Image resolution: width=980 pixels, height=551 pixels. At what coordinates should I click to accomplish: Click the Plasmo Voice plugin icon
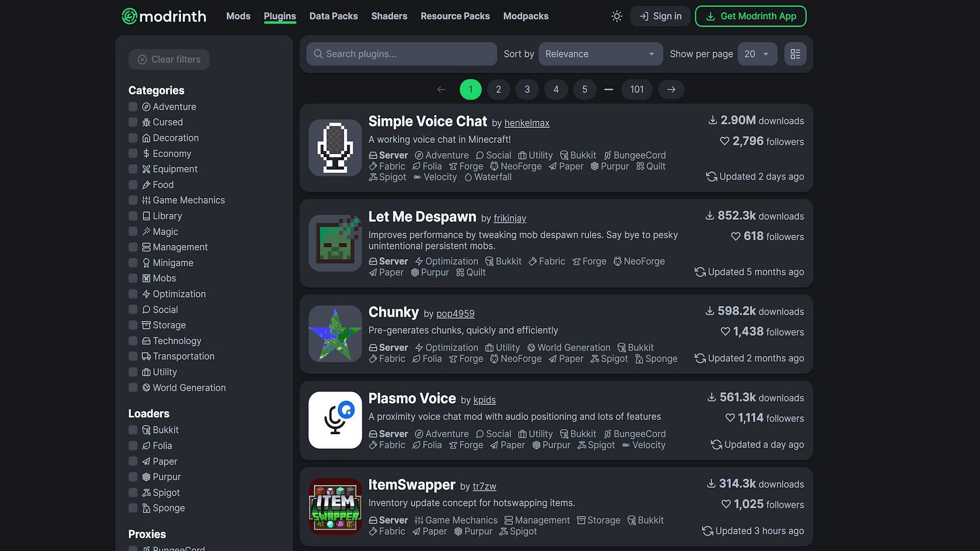(x=335, y=420)
